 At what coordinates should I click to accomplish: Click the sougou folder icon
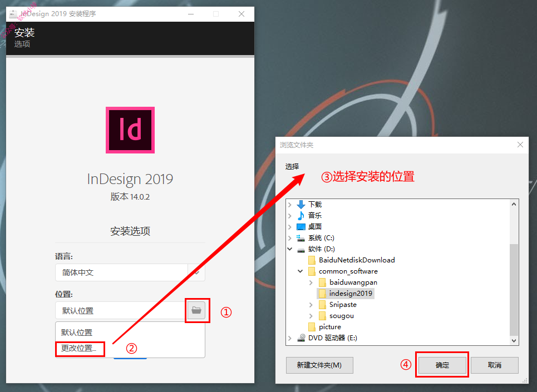(x=322, y=316)
